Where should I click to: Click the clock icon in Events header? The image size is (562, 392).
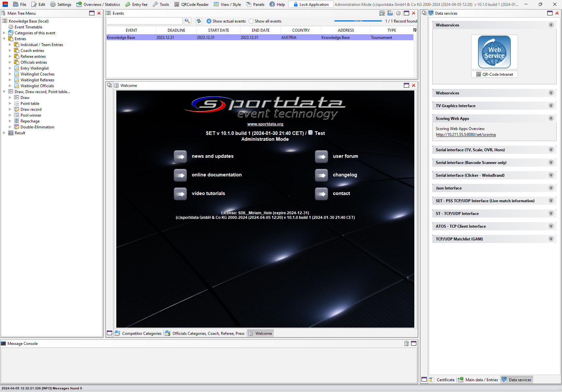398,13
